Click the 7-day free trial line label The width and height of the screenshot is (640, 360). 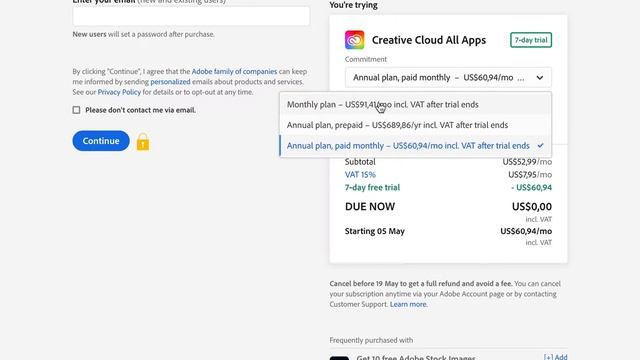coord(372,187)
